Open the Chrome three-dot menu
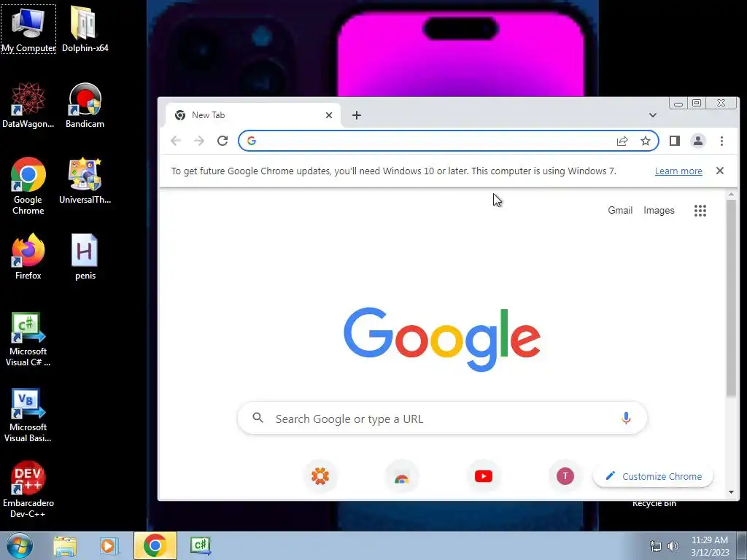 (x=721, y=141)
